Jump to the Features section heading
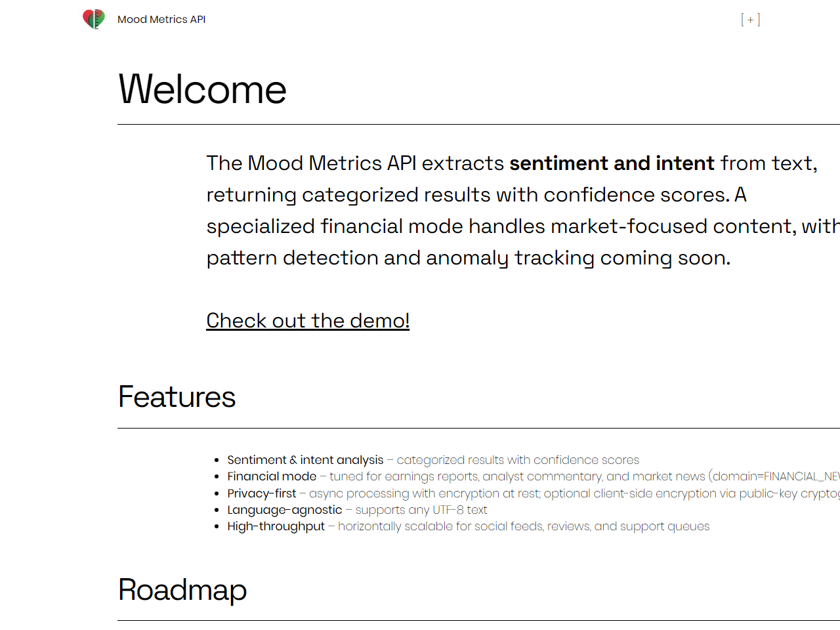This screenshot has height=630, width=840. click(177, 397)
